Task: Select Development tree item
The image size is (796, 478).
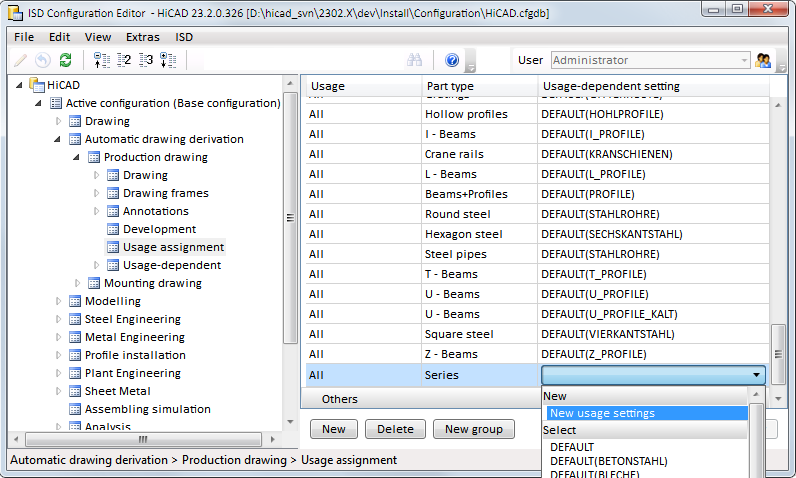Action: coord(159,229)
